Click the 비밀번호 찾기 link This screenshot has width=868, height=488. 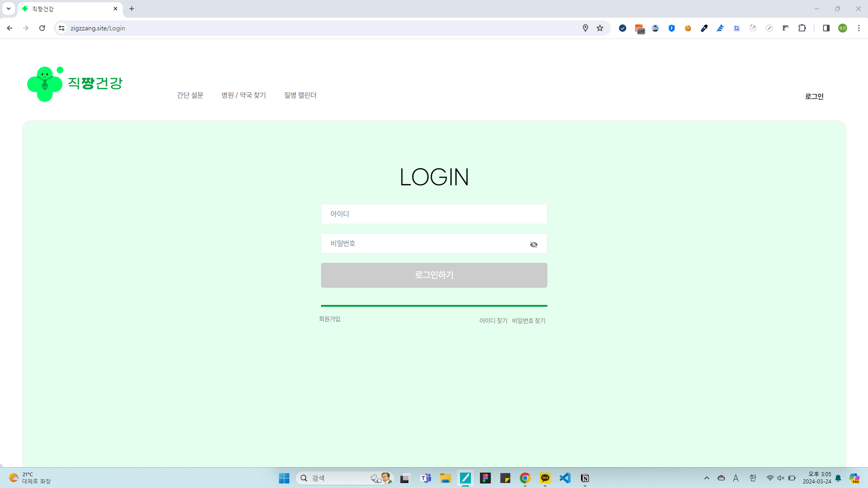click(528, 321)
